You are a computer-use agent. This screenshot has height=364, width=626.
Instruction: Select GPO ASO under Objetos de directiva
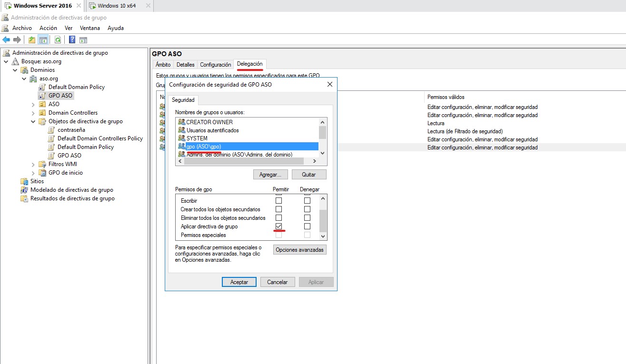coord(70,156)
